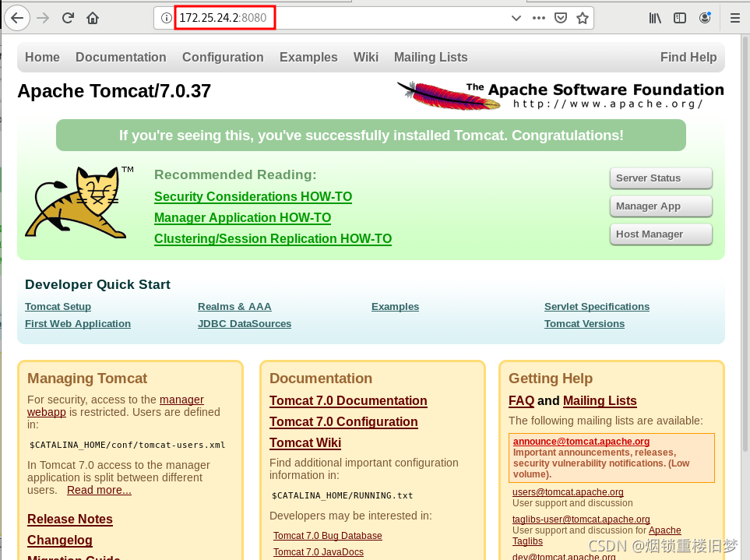
Task: Click the vertical page scrollbar
Action: (745, 244)
